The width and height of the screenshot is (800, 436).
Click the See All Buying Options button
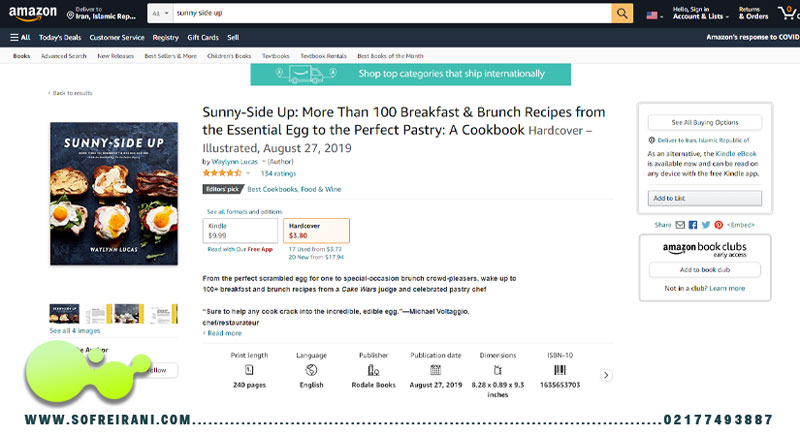705,122
